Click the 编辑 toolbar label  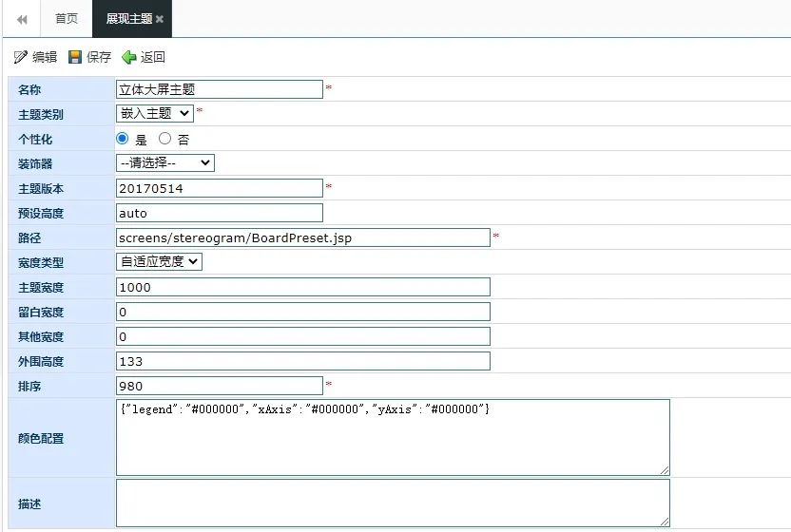[x=45, y=57]
